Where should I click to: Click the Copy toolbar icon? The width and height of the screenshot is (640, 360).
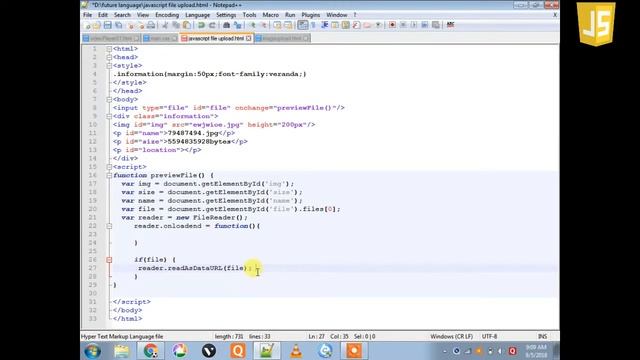[176, 25]
